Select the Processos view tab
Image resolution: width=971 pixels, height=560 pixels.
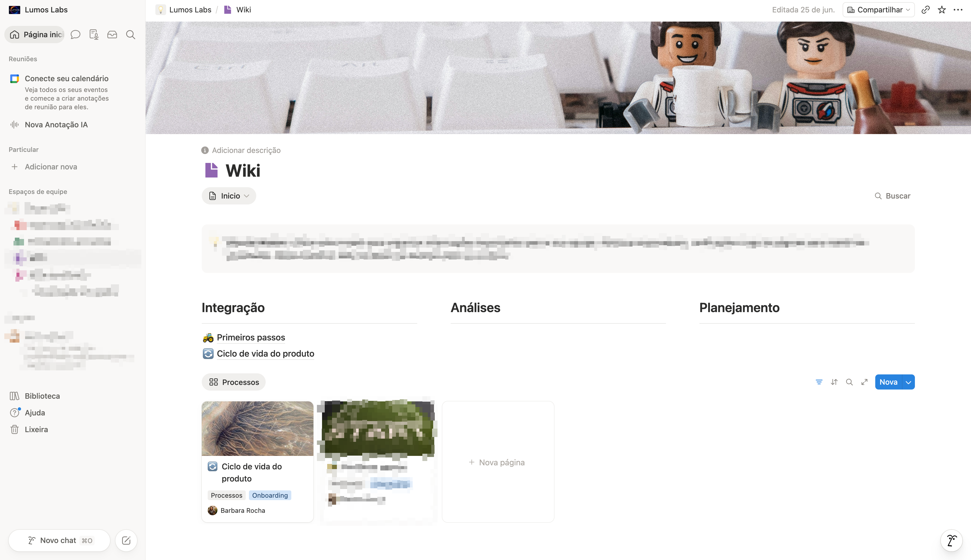[x=234, y=382]
